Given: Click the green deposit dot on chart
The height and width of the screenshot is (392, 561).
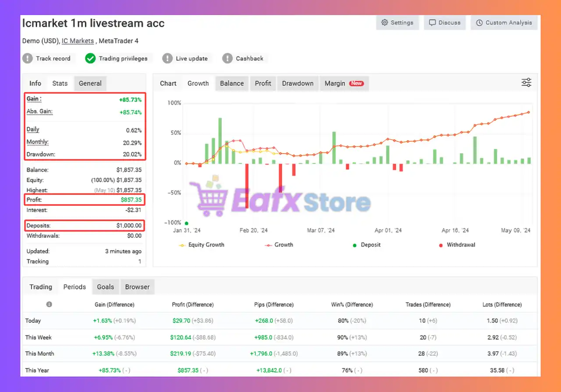Looking at the screenshot, I should click(x=187, y=223).
